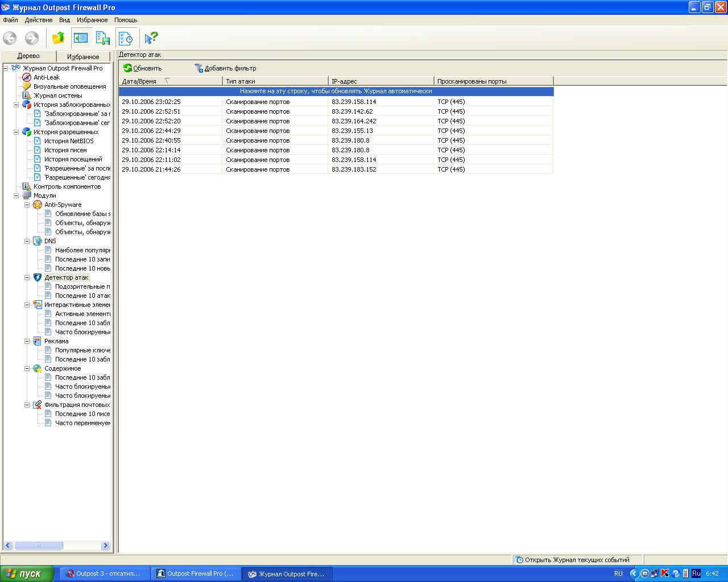Click the tree pane horizontal scrollbar thumb
The width and height of the screenshot is (728, 582).
coord(39,546)
